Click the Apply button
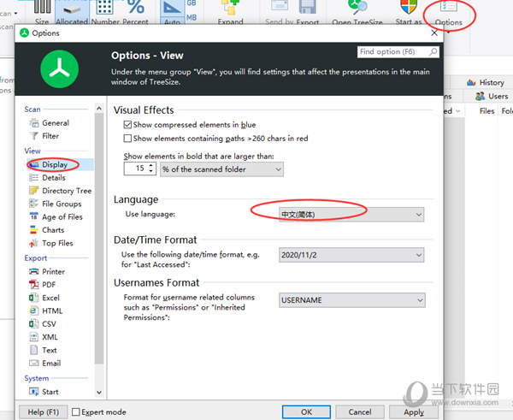This screenshot has width=513, height=420. coord(414,411)
